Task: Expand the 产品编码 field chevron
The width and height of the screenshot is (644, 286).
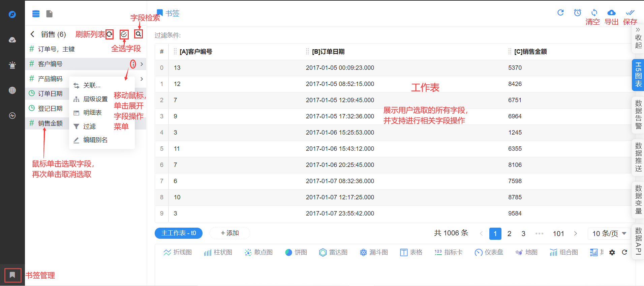Action: 142,79
